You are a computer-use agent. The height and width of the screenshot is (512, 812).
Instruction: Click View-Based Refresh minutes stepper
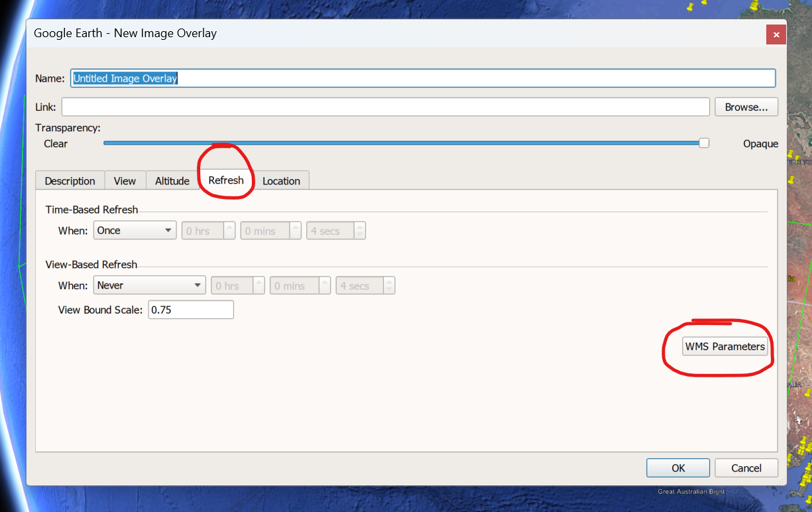(x=300, y=286)
